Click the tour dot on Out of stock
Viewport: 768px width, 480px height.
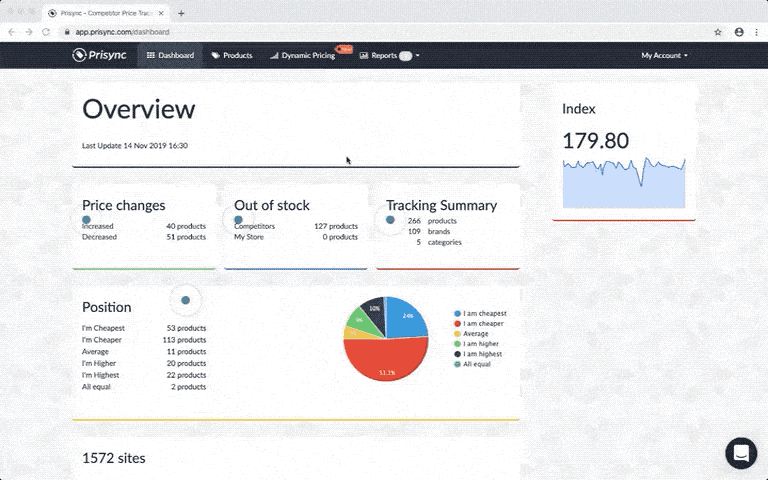[238, 219]
